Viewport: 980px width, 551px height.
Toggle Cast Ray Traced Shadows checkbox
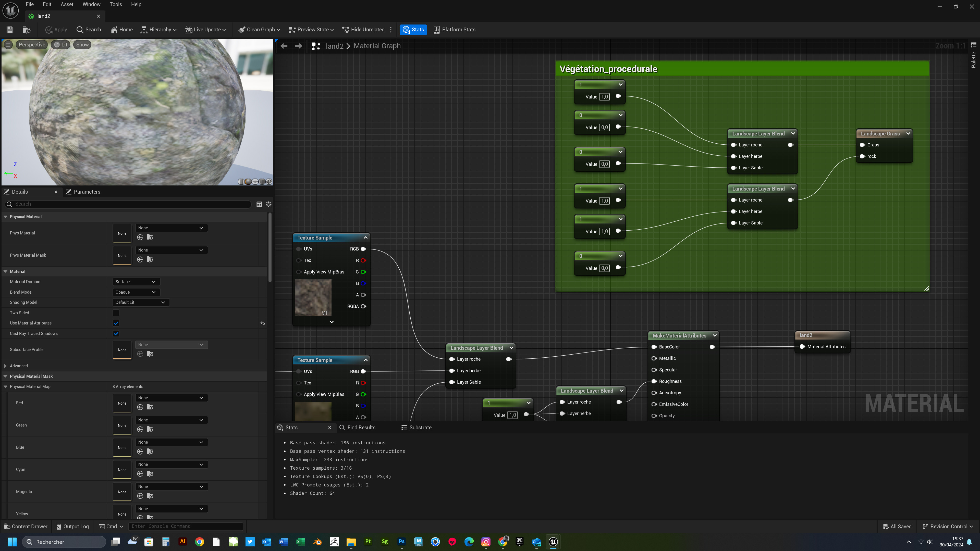(116, 333)
